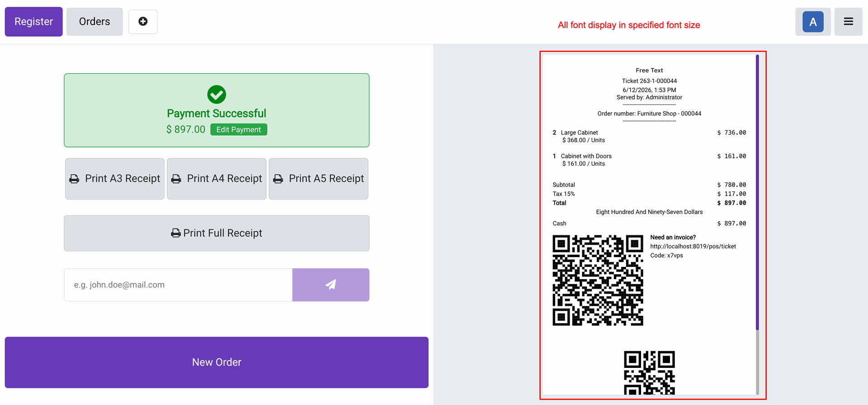Click the "Free Text" receipt header
This screenshot has width=868, height=405.
pos(649,71)
